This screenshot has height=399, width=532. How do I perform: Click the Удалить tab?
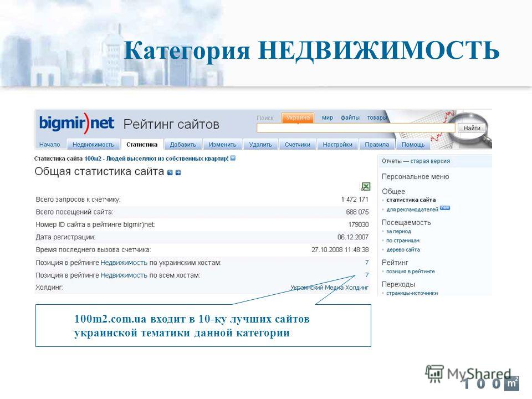coord(260,145)
